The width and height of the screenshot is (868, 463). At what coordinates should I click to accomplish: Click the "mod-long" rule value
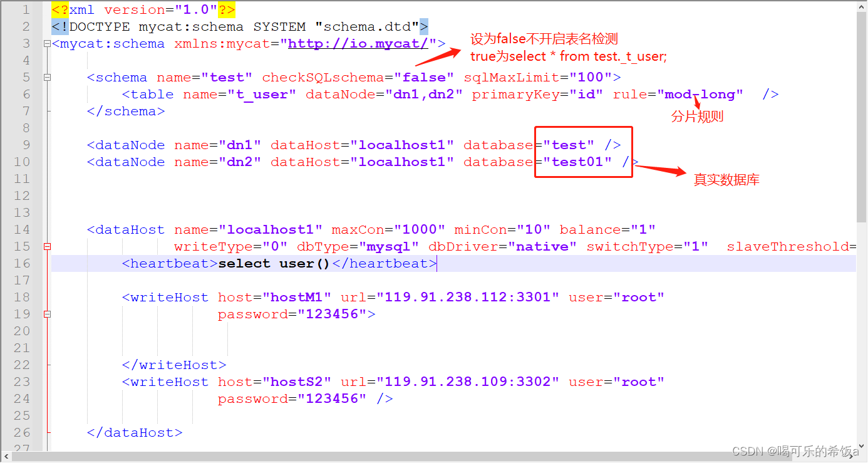(700, 95)
